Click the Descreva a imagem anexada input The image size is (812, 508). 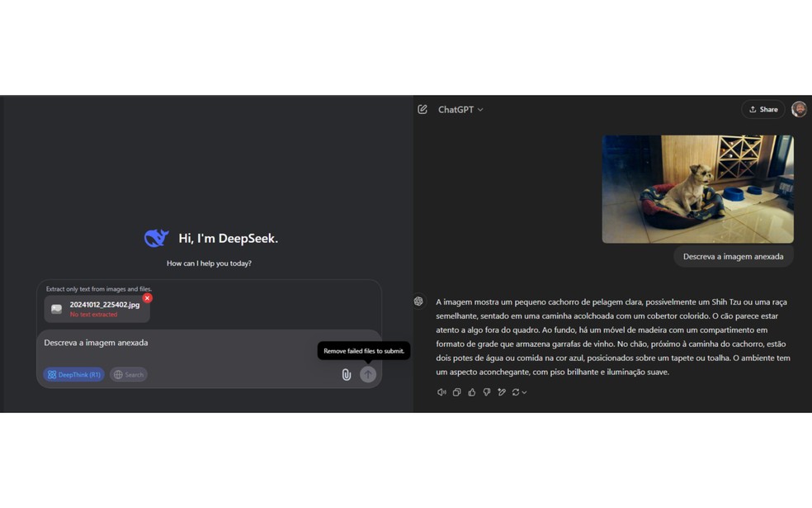point(96,343)
